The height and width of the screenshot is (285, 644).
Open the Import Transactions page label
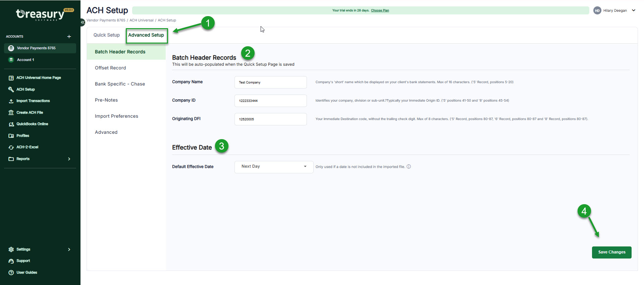coord(33,101)
